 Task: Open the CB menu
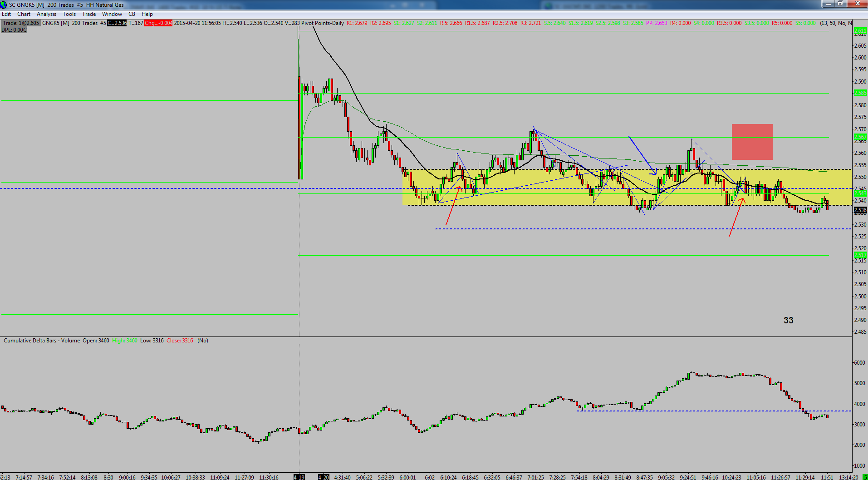tap(132, 14)
